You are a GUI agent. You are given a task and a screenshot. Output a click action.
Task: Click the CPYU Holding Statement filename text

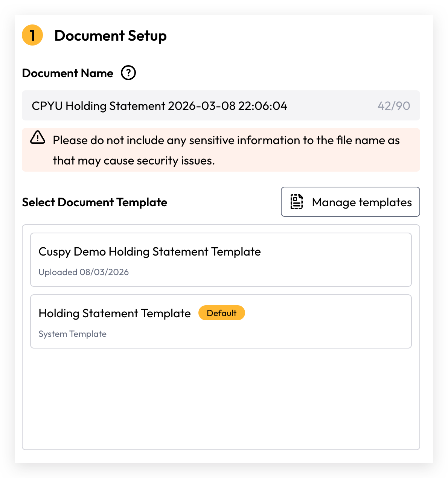160,106
